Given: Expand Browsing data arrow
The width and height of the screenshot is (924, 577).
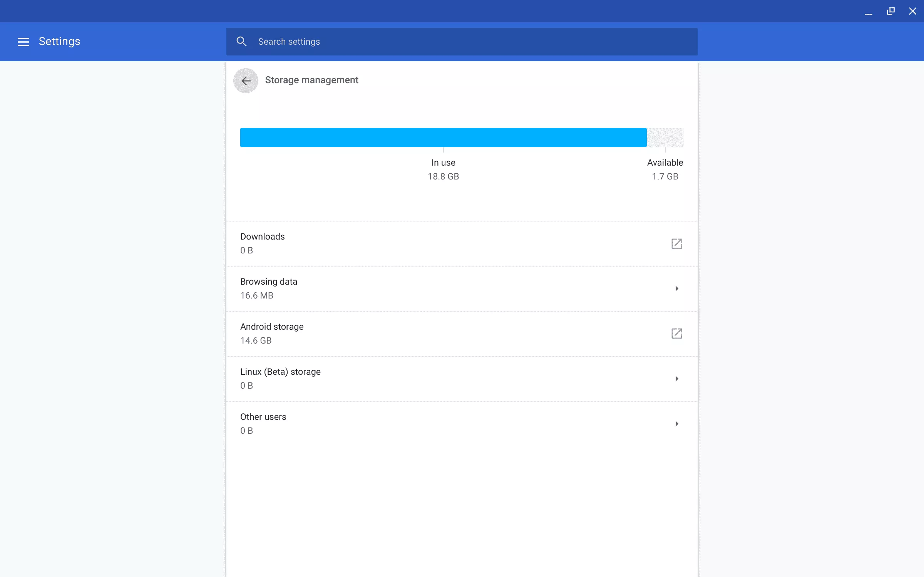Looking at the screenshot, I should coord(676,288).
